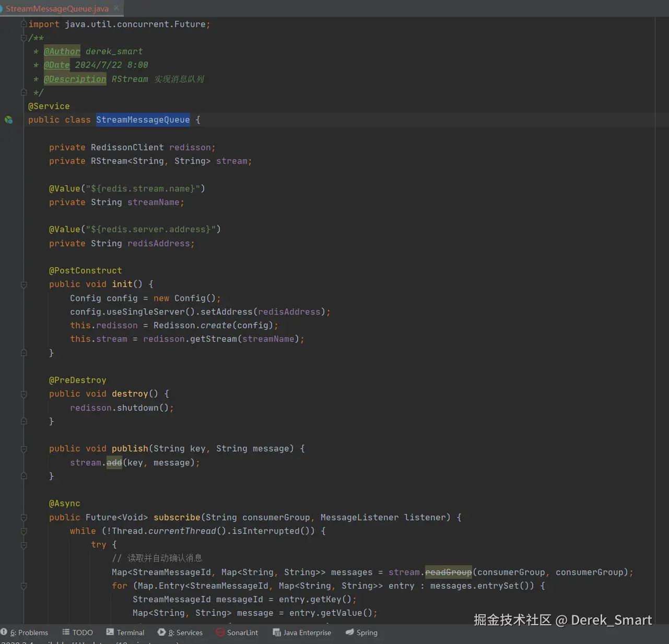Place cursor on the class name StreamMessageQueue
Screen dimensions: 669x644
pos(143,120)
